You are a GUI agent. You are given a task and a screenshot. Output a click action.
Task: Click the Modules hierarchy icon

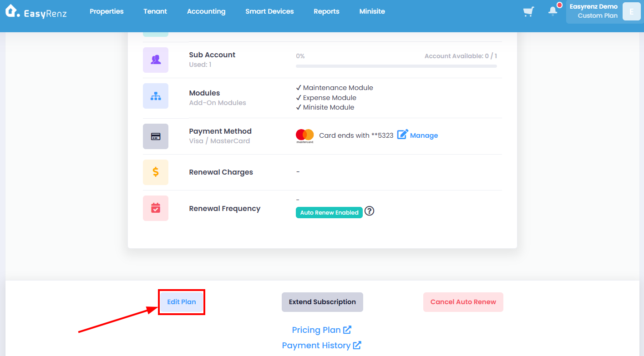156,96
